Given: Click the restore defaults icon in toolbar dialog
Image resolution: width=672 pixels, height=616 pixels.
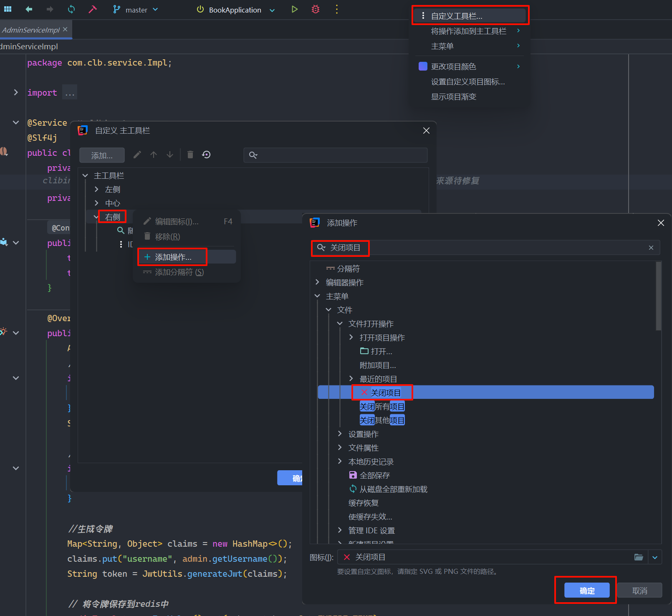Looking at the screenshot, I should click(x=206, y=155).
